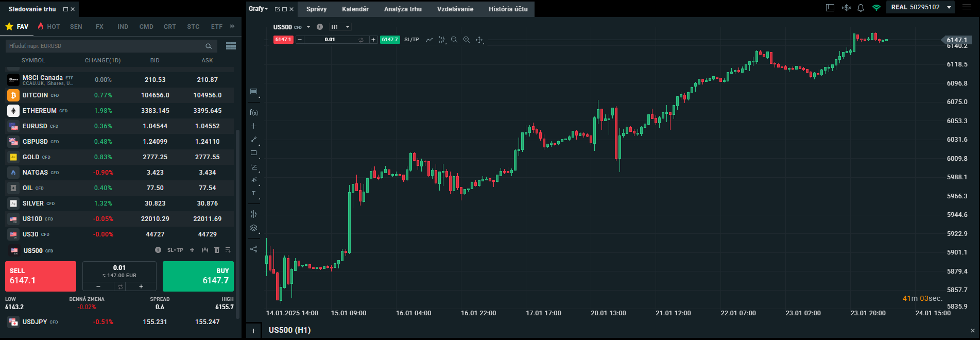
Task: Open the H1 timeframe dropdown
Action: click(340, 27)
